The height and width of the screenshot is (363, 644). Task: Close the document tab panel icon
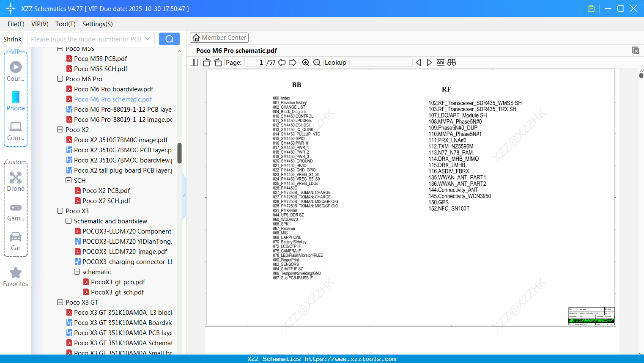(x=636, y=50)
